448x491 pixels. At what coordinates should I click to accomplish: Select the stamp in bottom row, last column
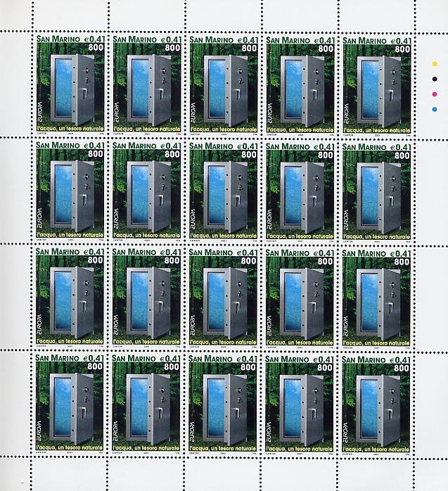point(376,405)
